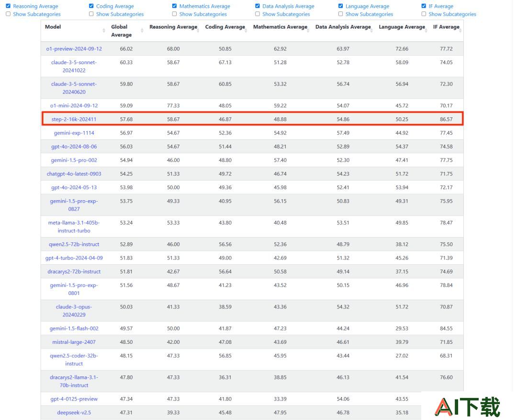Select Coding Average value 67.13

click(225, 62)
